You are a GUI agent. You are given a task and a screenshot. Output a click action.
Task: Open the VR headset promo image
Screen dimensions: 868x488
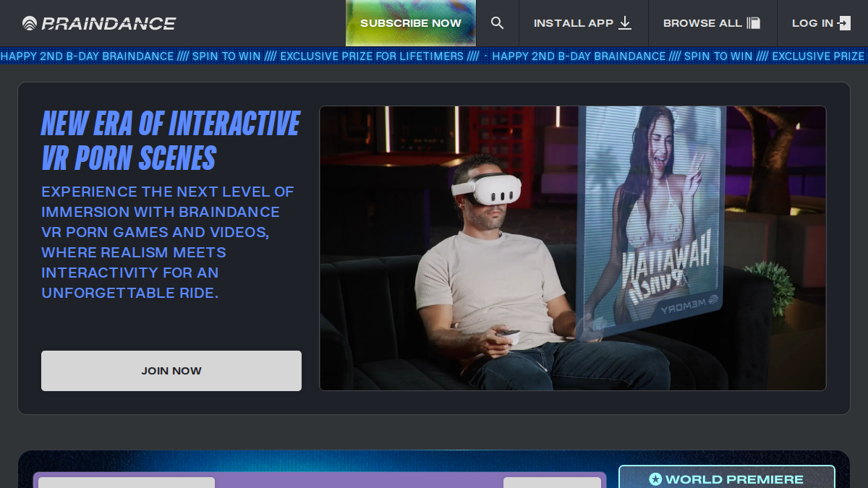(573, 249)
